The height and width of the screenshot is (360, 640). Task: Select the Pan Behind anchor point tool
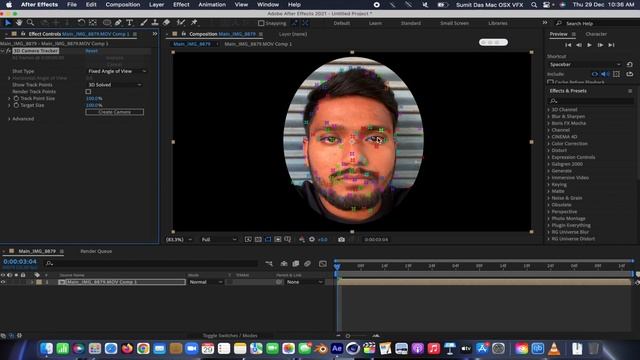click(93, 23)
